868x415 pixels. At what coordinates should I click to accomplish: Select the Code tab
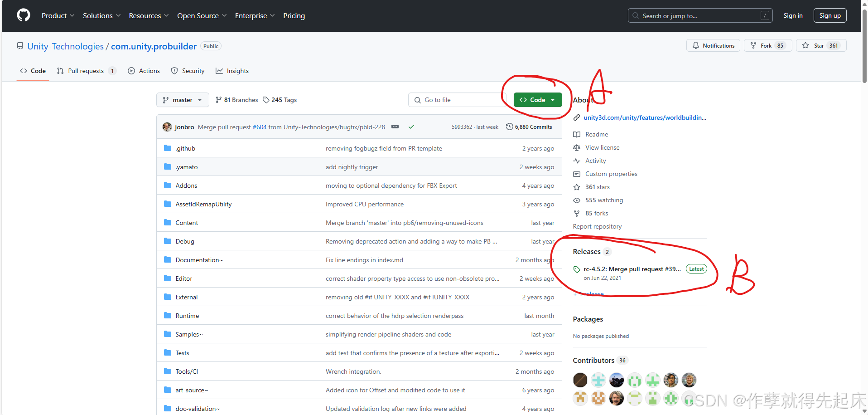(x=33, y=71)
